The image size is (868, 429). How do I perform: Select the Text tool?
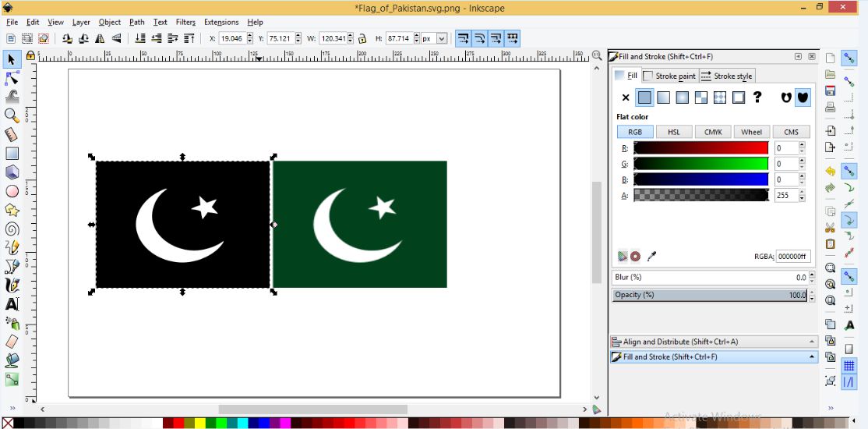pyautogui.click(x=12, y=304)
